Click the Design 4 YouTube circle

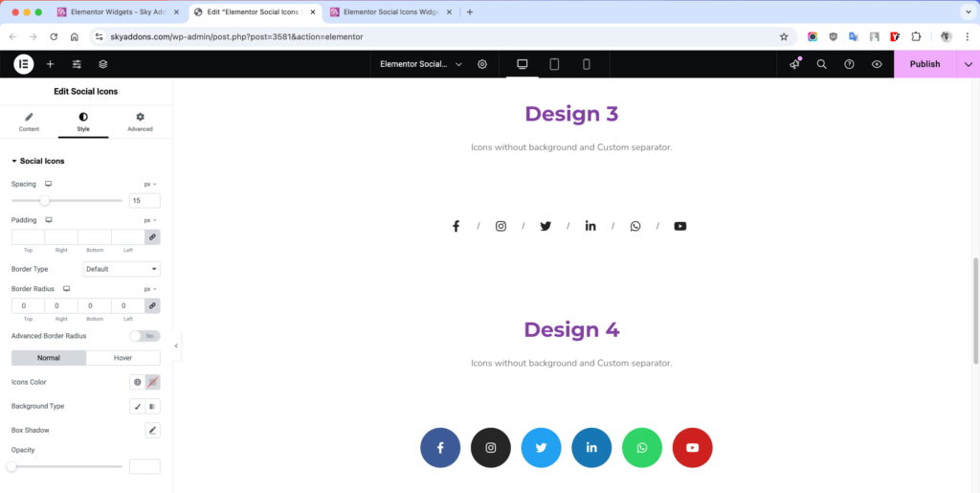[693, 447]
